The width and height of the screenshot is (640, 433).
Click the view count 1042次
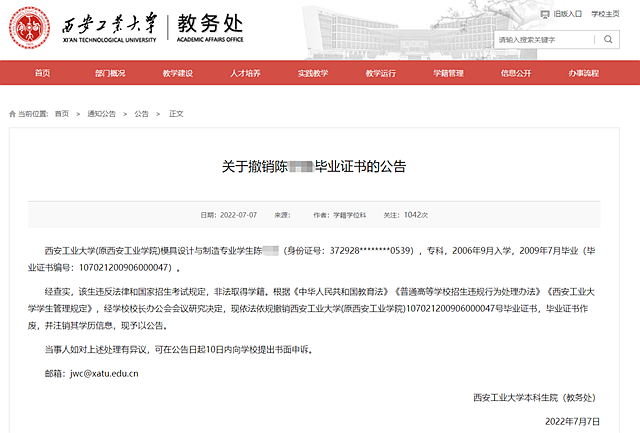416,215
